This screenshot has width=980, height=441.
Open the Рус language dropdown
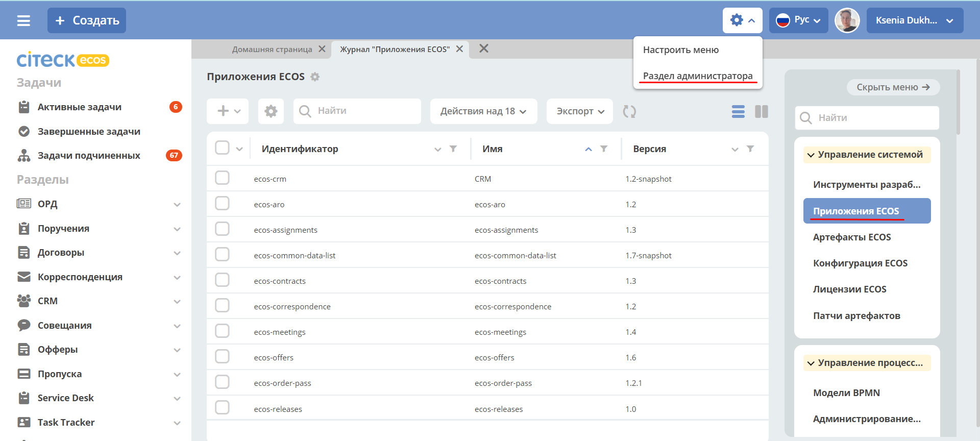(x=798, y=20)
